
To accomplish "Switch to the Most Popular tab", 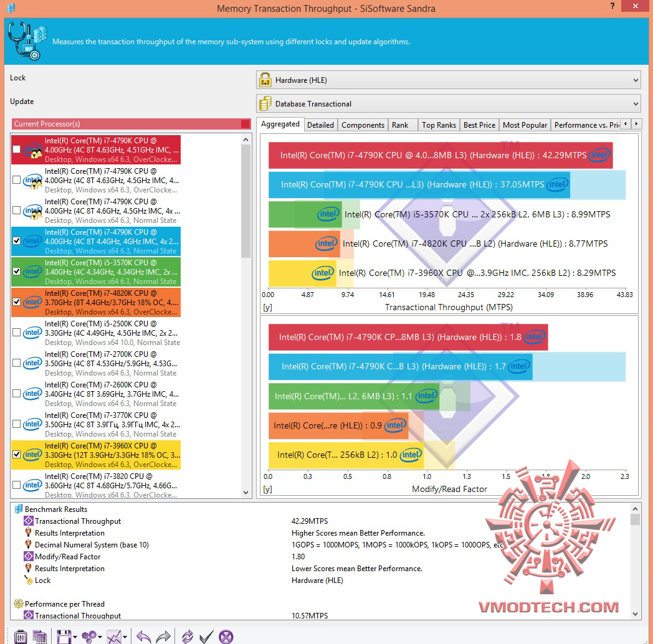I will pos(525,125).
